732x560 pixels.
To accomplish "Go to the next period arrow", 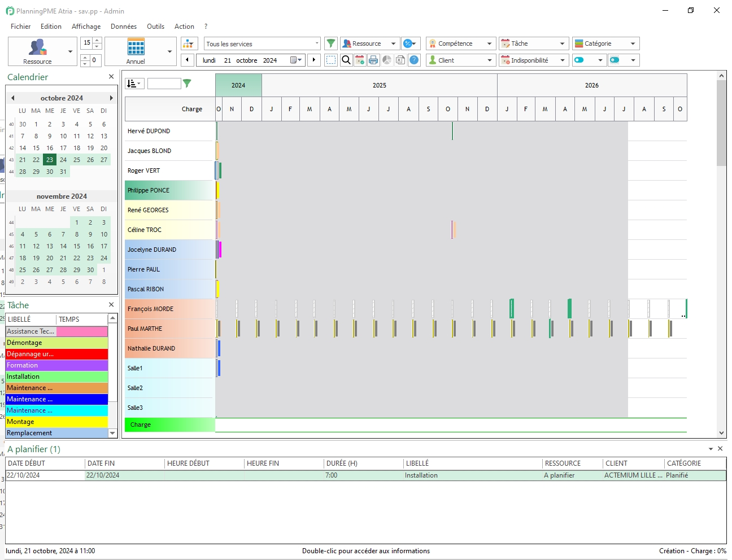I will 314,60.
